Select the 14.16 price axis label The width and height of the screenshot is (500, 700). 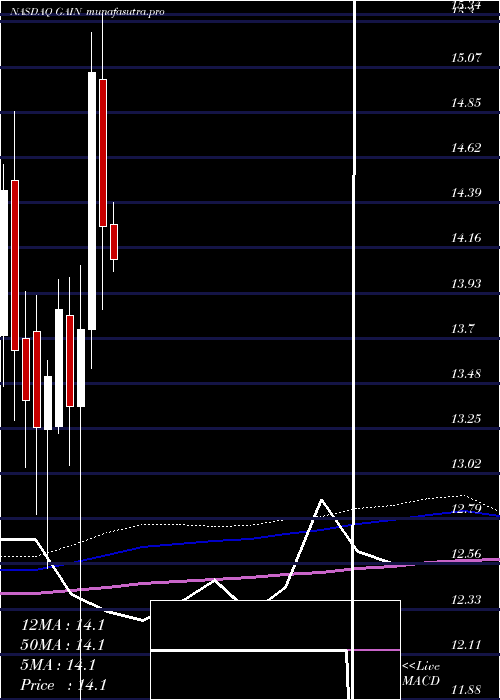pos(466,238)
